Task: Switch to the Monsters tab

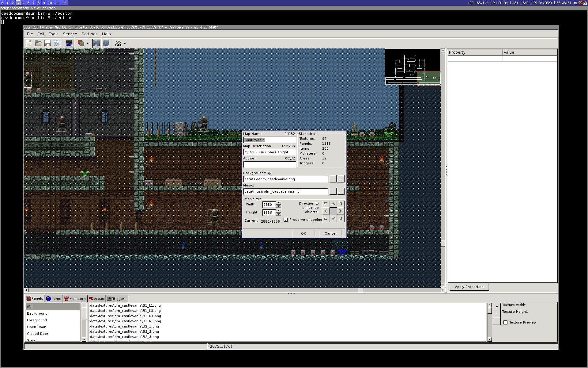Action: click(75, 299)
